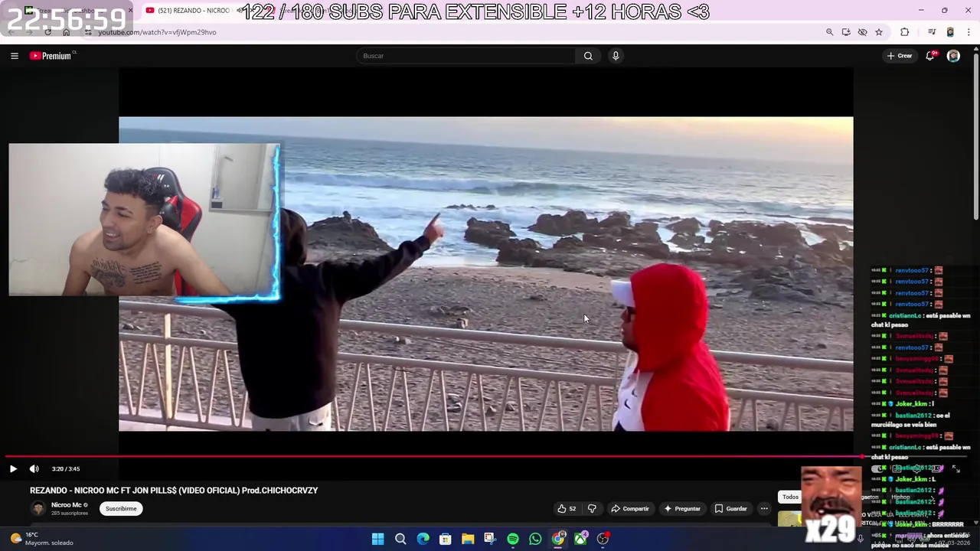This screenshot has width=980, height=551.
Task: Bookmark this page with the star
Action: (879, 32)
